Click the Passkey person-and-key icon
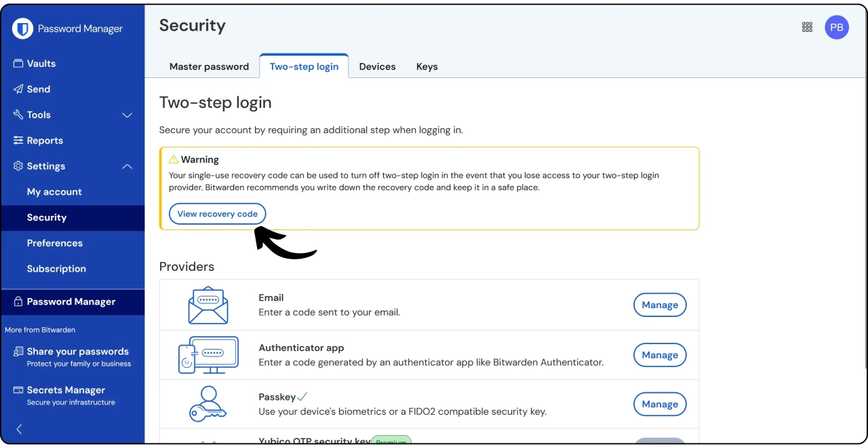 click(x=208, y=404)
